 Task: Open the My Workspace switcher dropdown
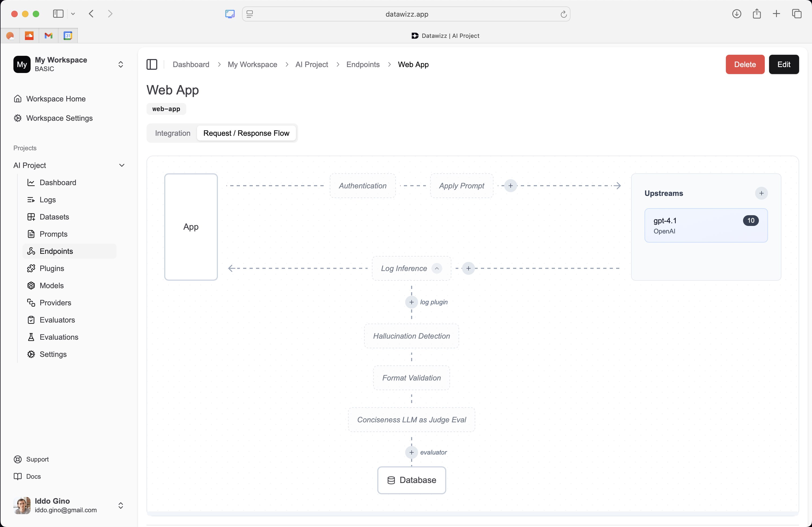click(120, 64)
